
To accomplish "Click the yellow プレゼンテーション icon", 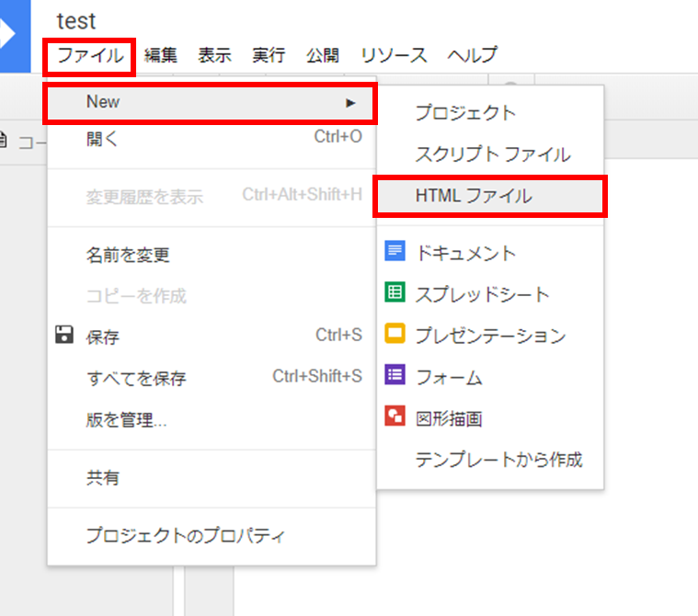I will 395,334.
